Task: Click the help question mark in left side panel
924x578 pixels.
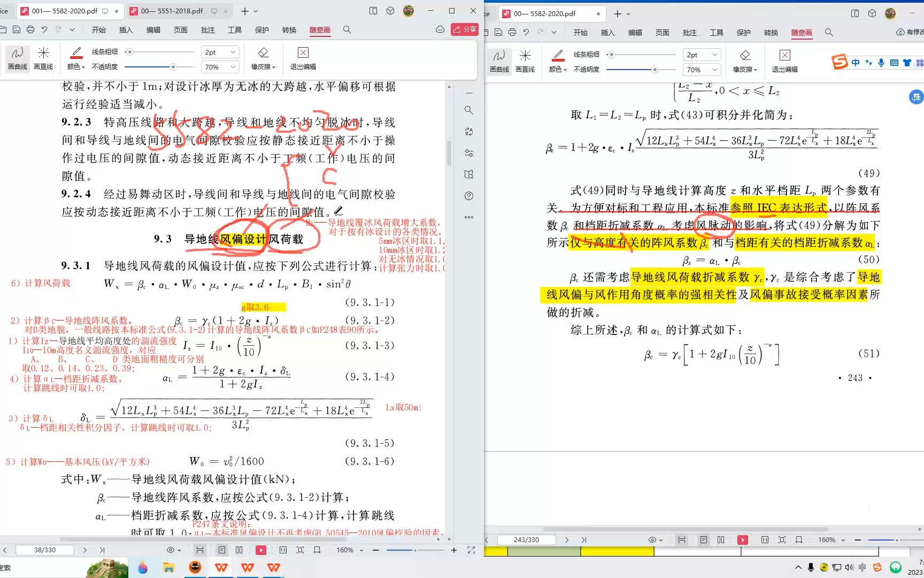Action: 469,196
